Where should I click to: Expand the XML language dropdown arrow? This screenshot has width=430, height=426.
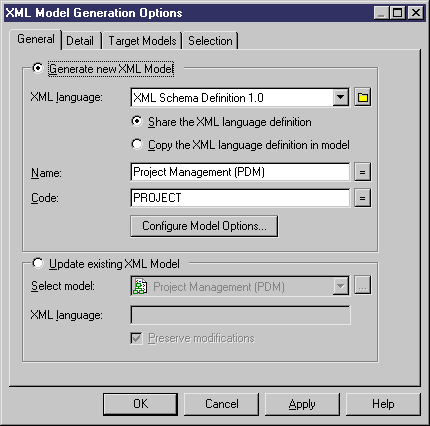click(x=341, y=97)
